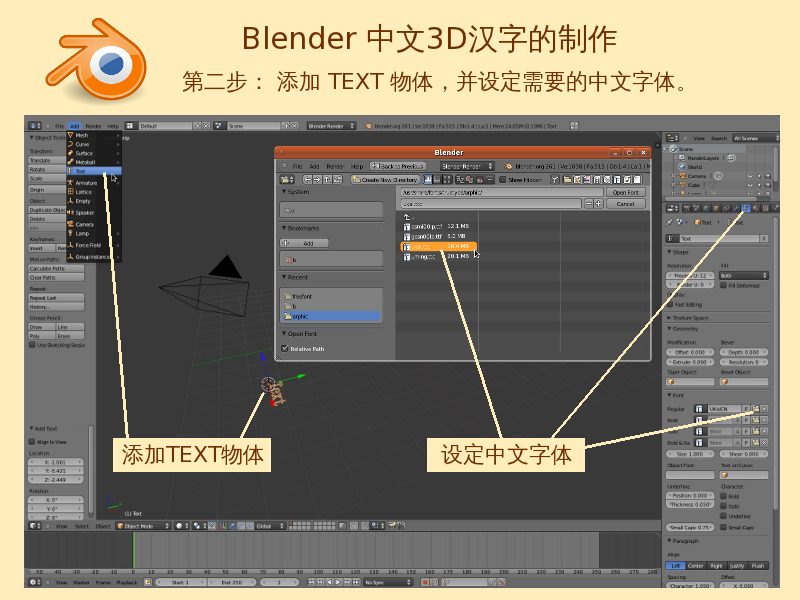Click the Text icon beside Text menu entry
This screenshot has width=800, height=600.
[x=71, y=171]
